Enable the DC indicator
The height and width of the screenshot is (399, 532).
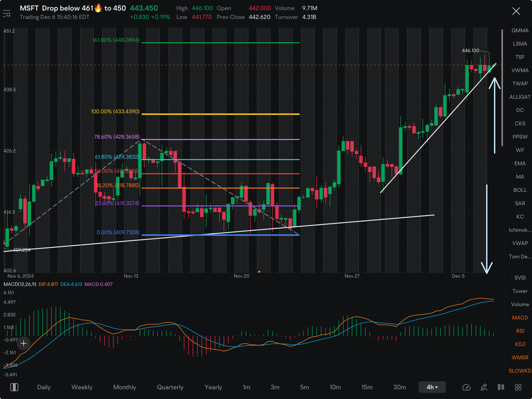click(520, 110)
